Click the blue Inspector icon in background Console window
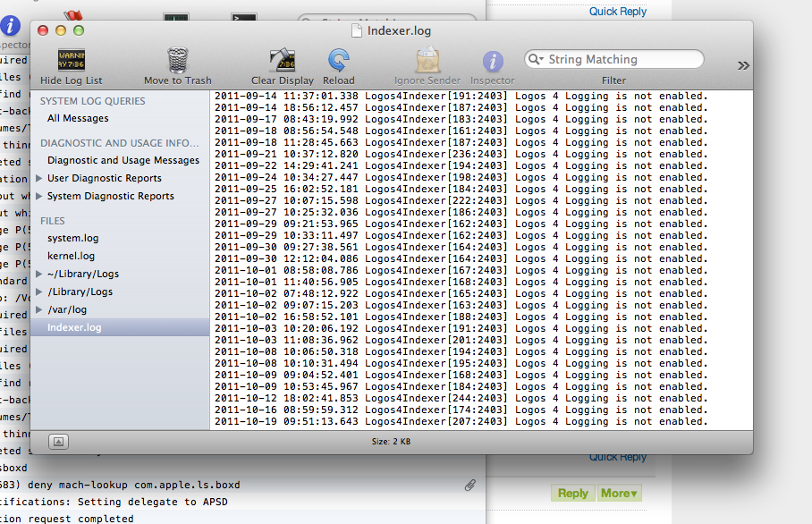 10,25
